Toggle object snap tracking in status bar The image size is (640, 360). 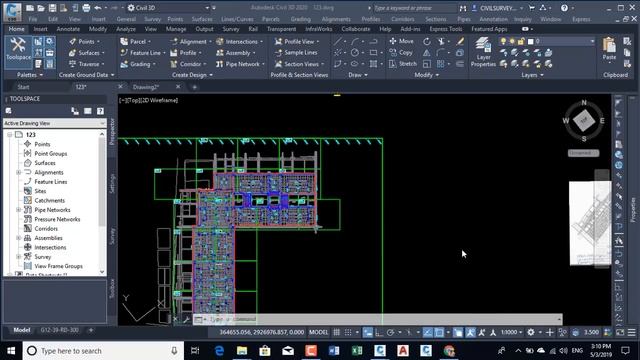427,333
